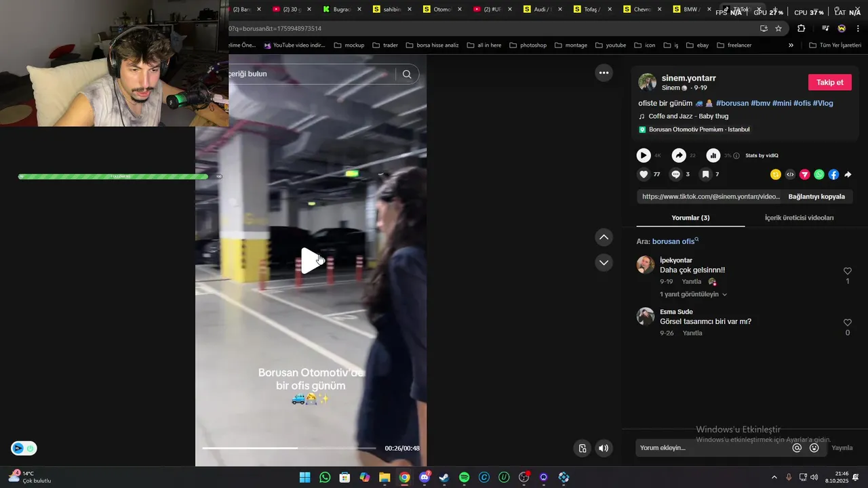Open the #borusan hashtag
The height and width of the screenshot is (488, 868).
[732, 103]
